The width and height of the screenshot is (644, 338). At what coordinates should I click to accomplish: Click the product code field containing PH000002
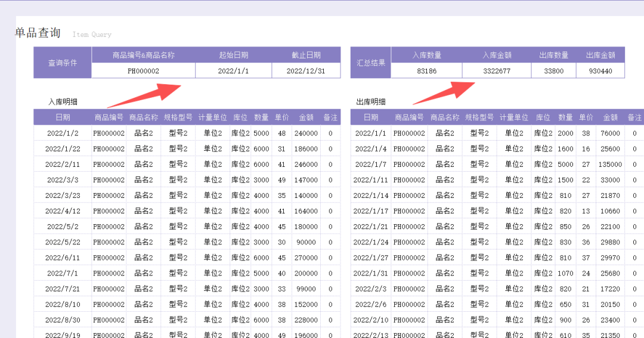(x=143, y=71)
